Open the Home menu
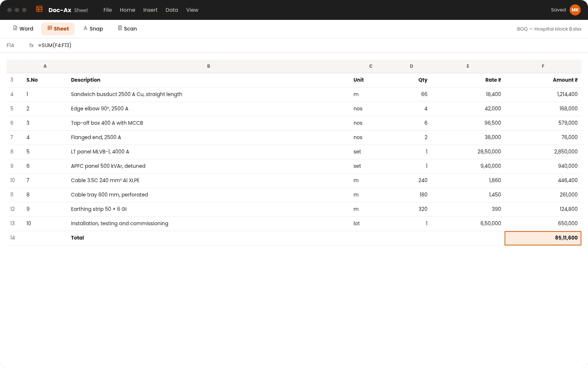Screen dimensions: 588x368 (x=128, y=10)
